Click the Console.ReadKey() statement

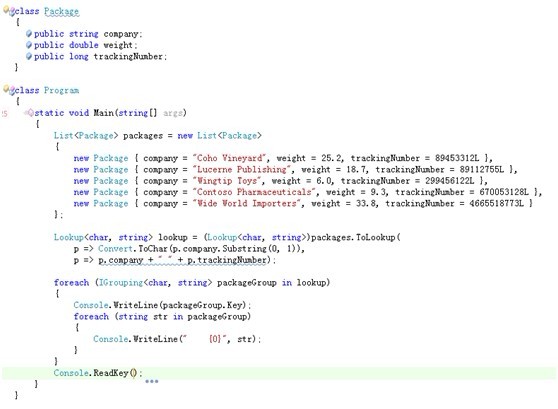tap(98, 373)
